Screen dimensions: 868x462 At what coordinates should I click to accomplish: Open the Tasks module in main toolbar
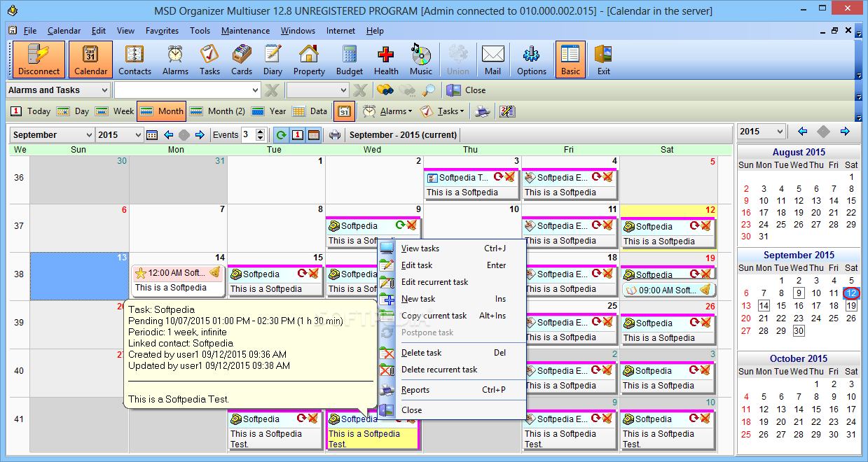pyautogui.click(x=209, y=59)
